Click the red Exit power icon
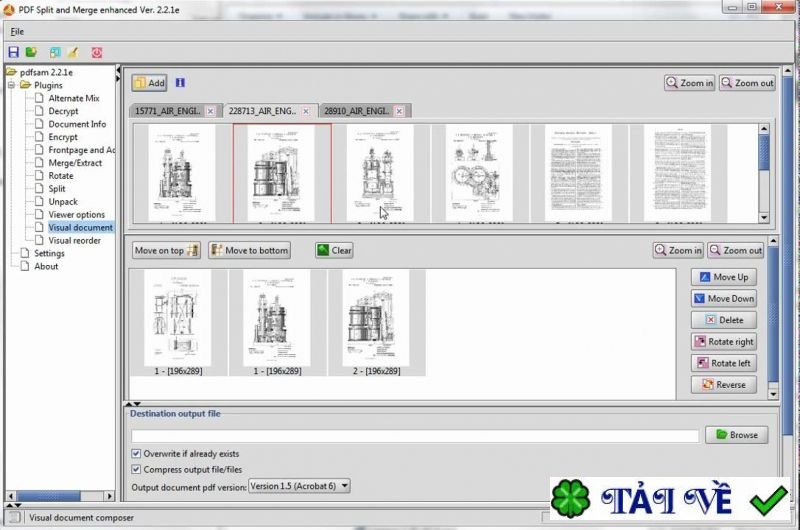 tap(97, 52)
